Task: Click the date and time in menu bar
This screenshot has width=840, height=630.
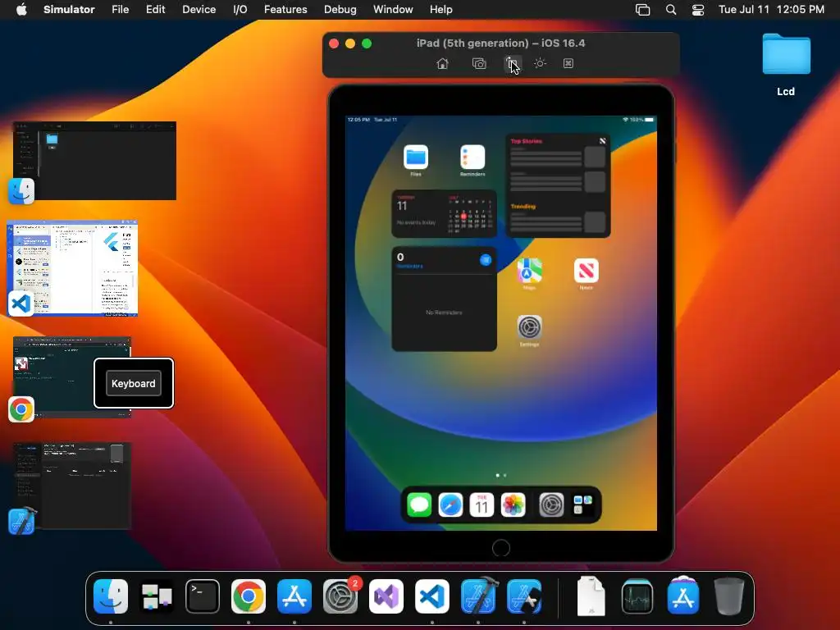Action: click(771, 10)
